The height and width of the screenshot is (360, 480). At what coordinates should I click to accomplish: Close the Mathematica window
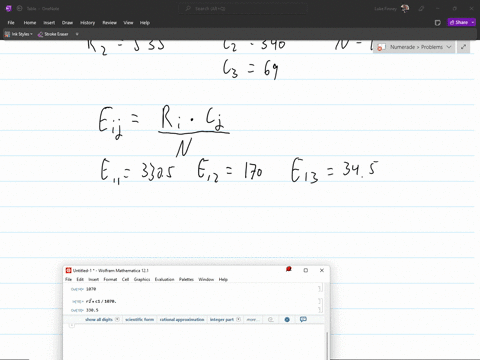coord(322,270)
